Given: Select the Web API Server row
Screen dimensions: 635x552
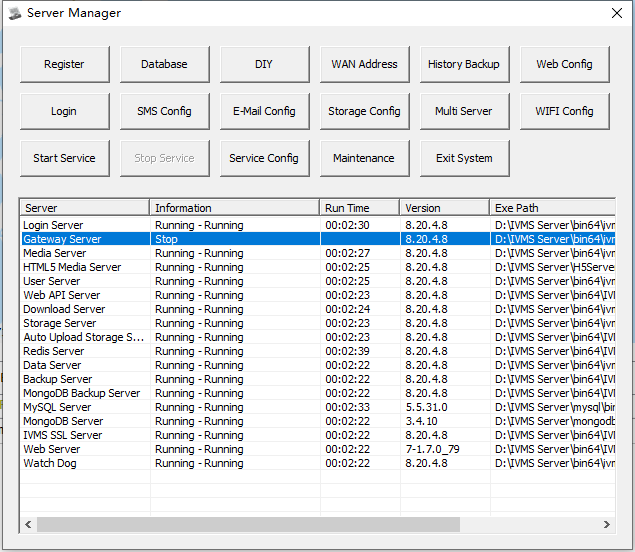Looking at the screenshot, I should pos(318,295).
